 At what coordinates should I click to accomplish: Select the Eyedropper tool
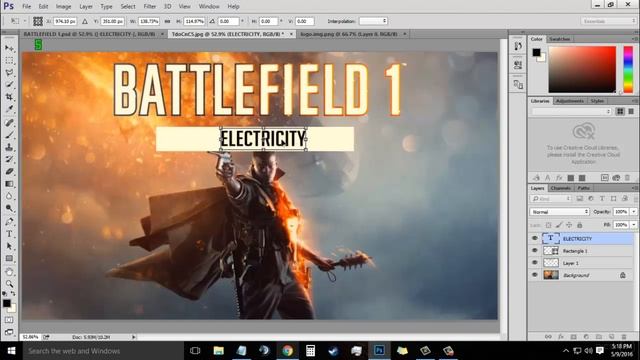click(x=9, y=109)
